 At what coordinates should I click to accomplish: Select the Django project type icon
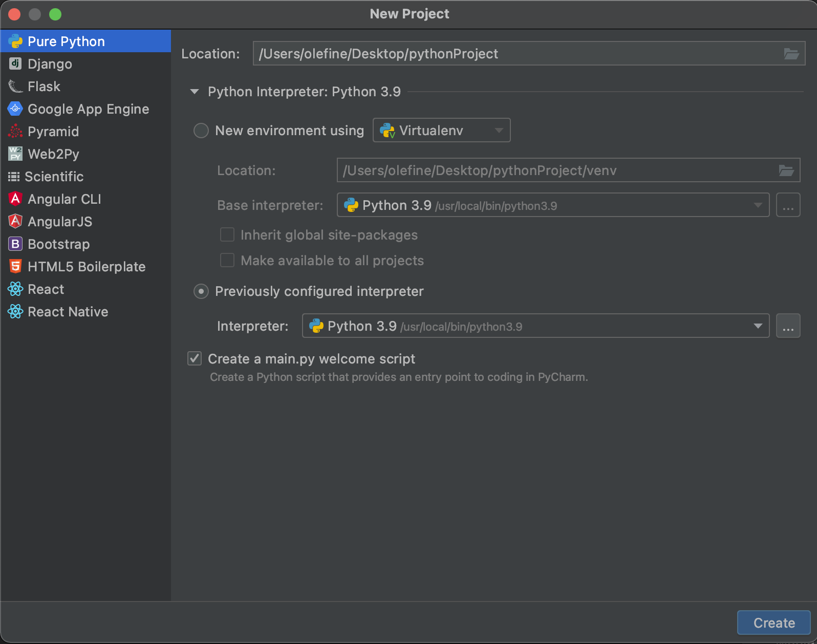click(15, 63)
